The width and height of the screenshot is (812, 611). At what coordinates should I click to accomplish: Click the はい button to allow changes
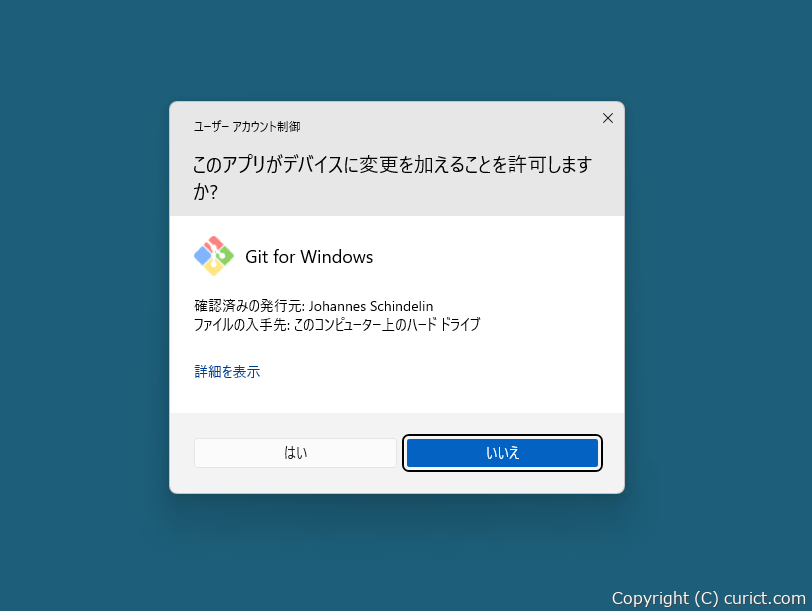pos(295,453)
